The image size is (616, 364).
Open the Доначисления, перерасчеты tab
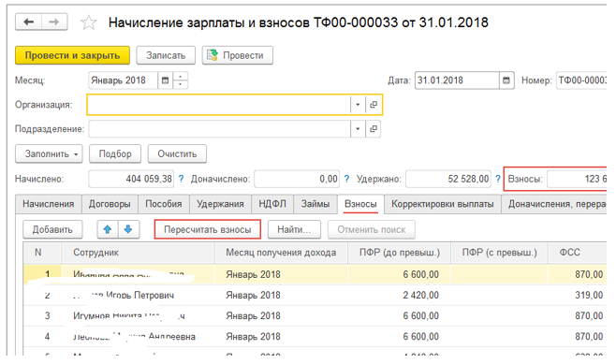click(x=554, y=204)
